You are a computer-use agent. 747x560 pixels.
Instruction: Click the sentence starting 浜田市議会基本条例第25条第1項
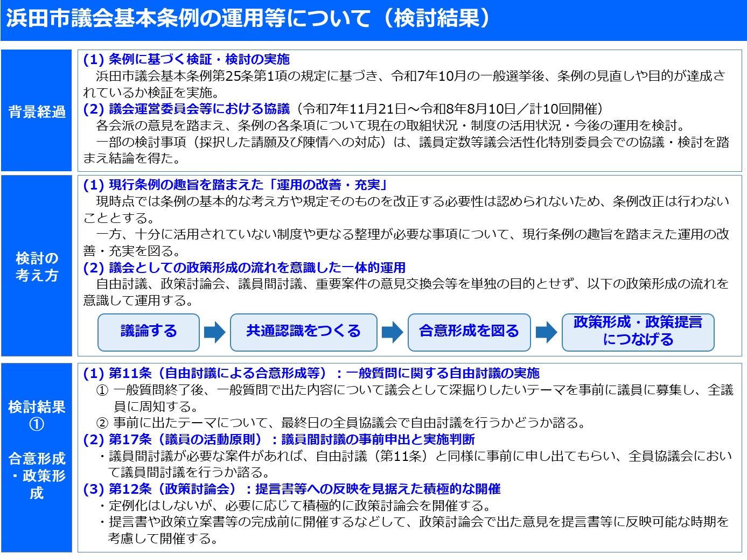[x=405, y=84]
